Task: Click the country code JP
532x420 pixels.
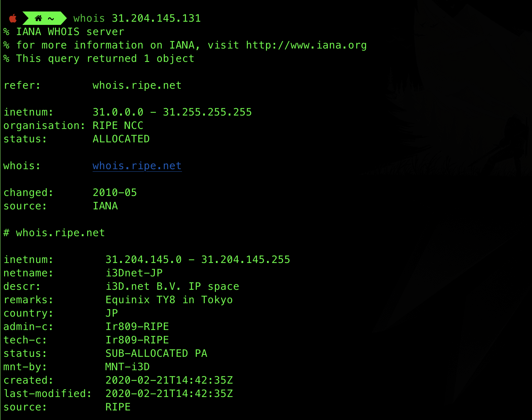Action: click(112, 313)
